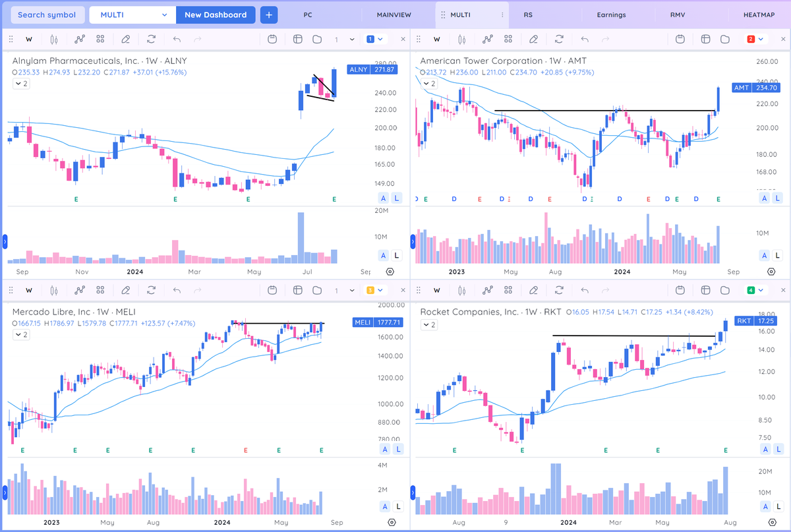The width and height of the screenshot is (791, 532).
Task: Click four-squares templates icon in MELI panel
Action: coord(100,289)
